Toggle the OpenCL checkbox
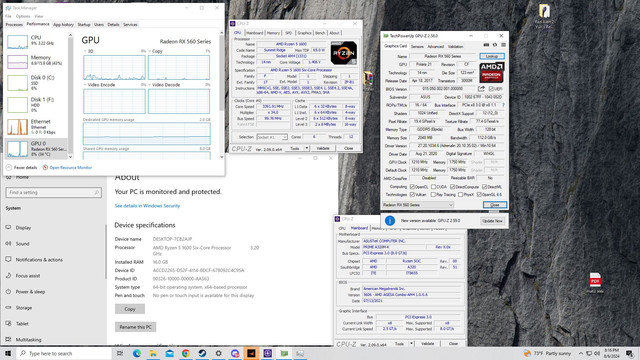 pyautogui.click(x=412, y=187)
